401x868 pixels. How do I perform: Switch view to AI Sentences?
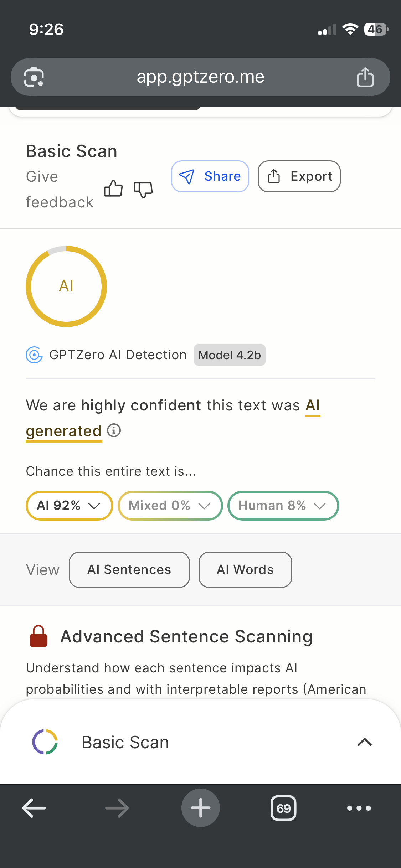click(x=129, y=570)
